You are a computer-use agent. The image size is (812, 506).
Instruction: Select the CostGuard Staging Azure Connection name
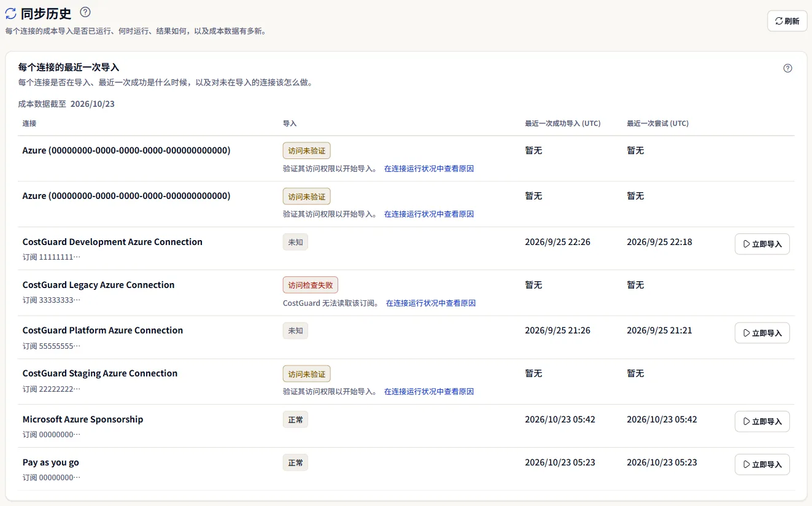100,373
